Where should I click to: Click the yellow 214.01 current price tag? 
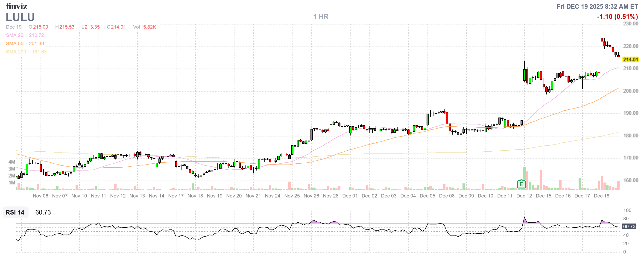coord(630,59)
